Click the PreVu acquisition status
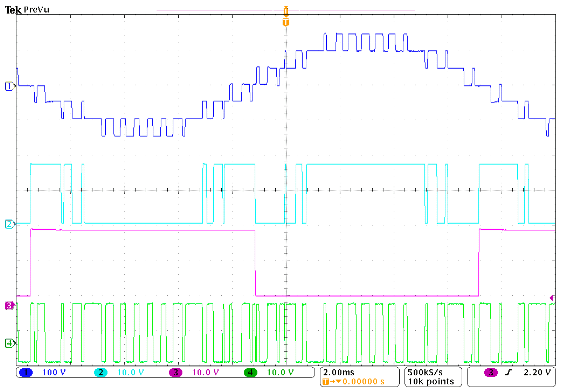The width and height of the screenshot is (561, 392). 37,9
